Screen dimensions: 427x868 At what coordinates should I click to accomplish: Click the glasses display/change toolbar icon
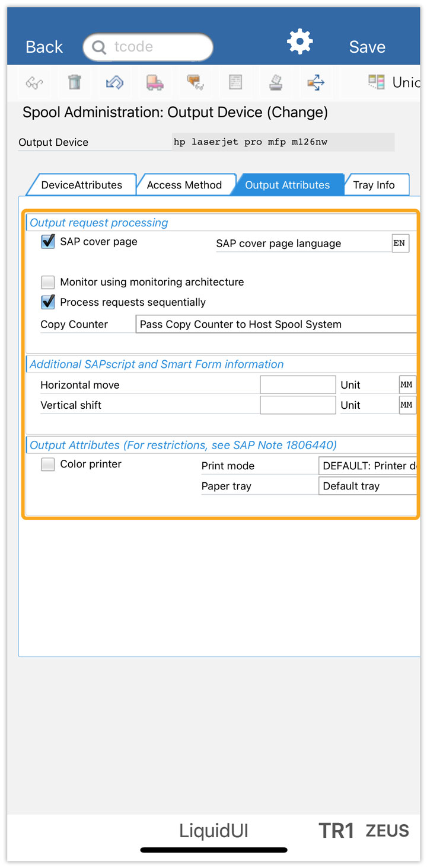[34, 82]
